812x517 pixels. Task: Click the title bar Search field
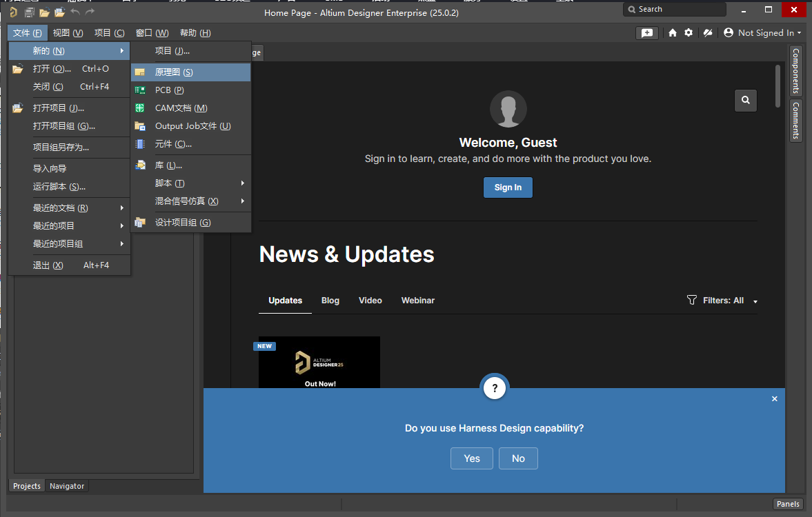674,10
